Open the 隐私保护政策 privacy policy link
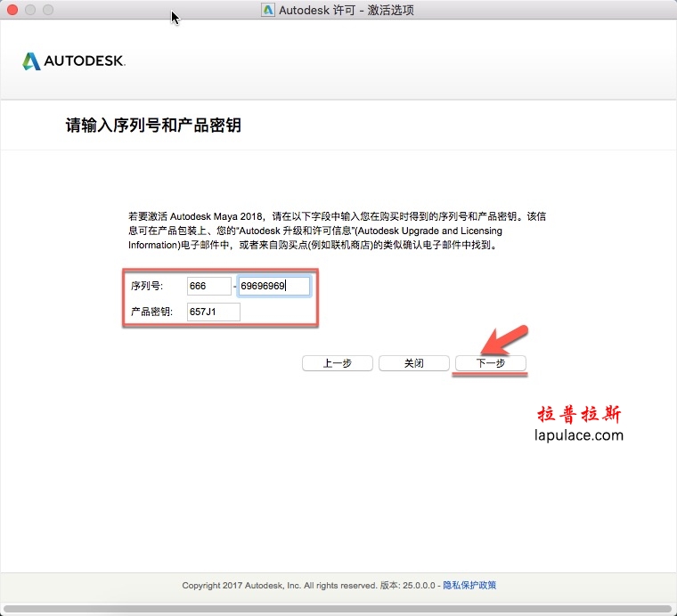 (469, 586)
